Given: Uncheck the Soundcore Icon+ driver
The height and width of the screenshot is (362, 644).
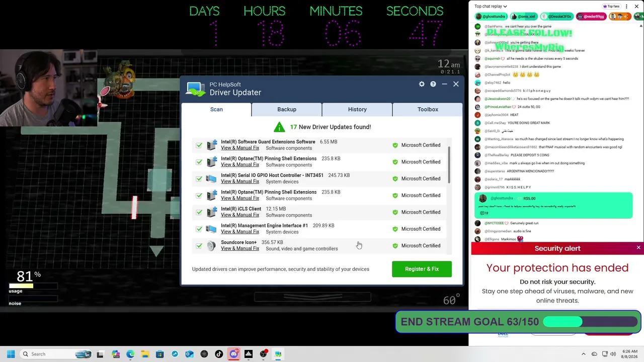Looking at the screenshot, I should click(x=199, y=246).
